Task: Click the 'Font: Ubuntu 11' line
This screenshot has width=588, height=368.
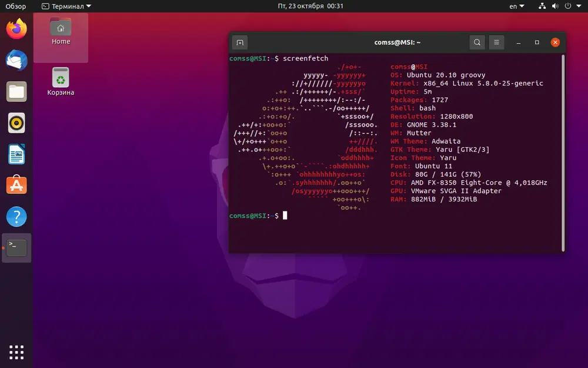Action: pyautogui.click(x=421, y=166)
